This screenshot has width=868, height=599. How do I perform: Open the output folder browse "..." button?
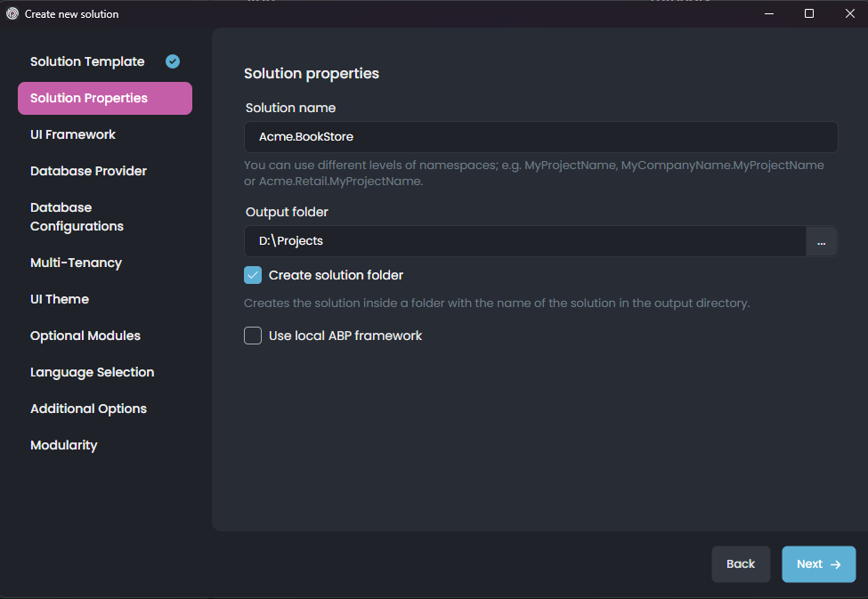point(821,241)
